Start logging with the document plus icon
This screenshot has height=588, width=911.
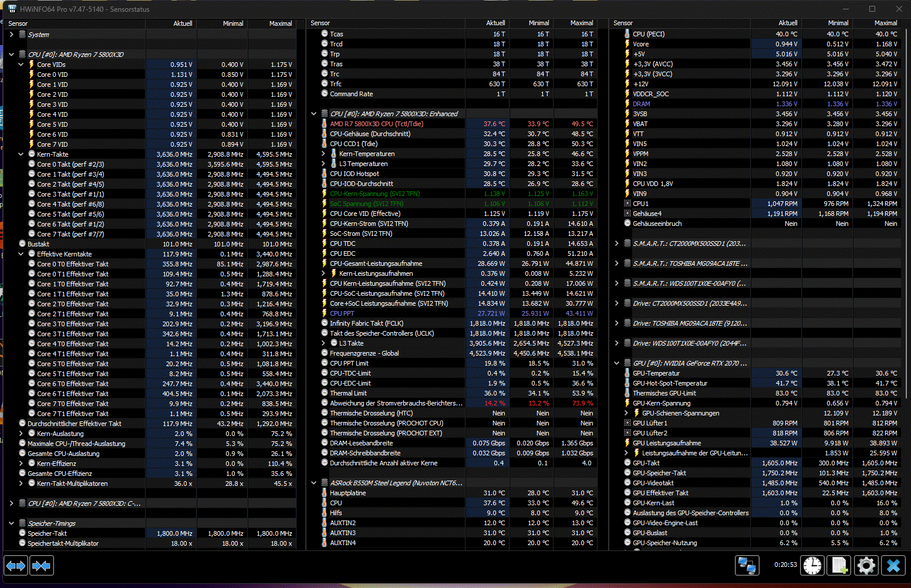839,566
